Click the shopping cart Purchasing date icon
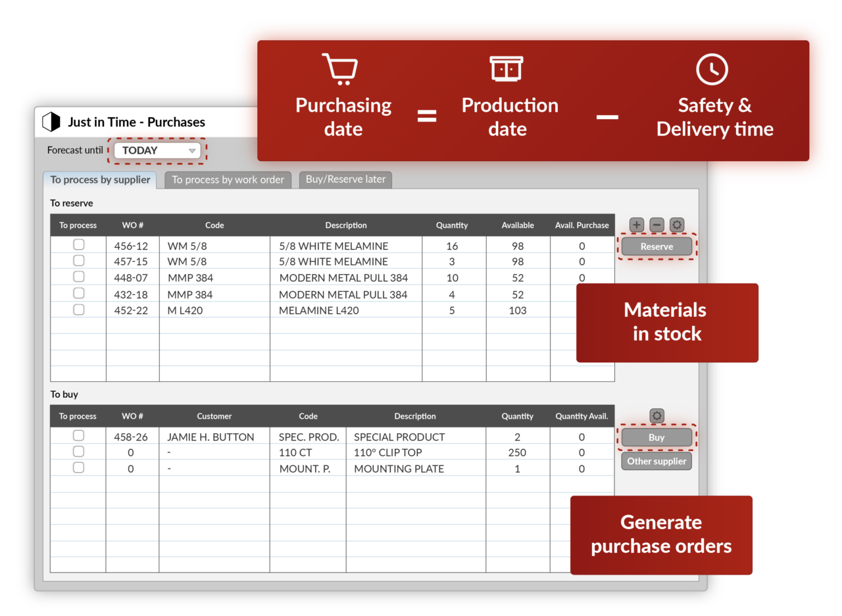 340,69
